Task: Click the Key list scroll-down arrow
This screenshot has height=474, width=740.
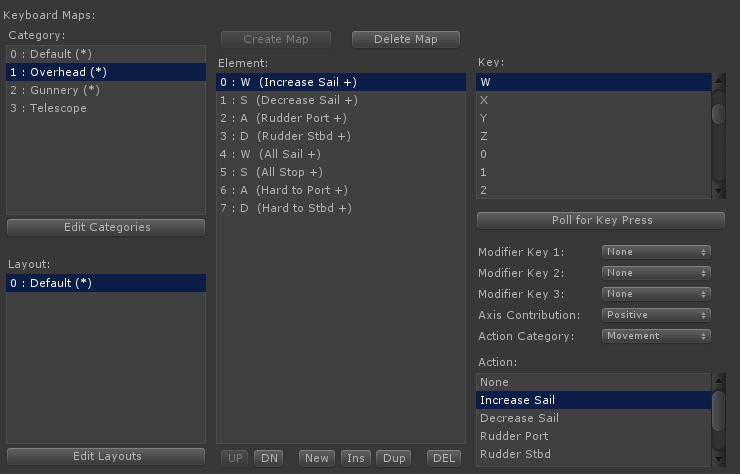Action: pos(718,191)
